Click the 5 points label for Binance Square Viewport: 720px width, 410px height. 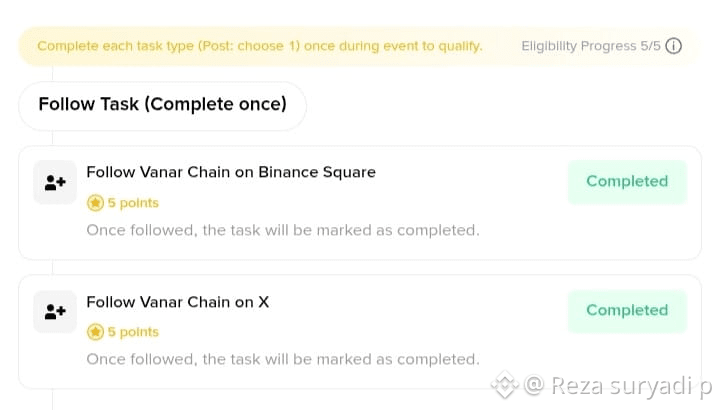click(133, 202)
